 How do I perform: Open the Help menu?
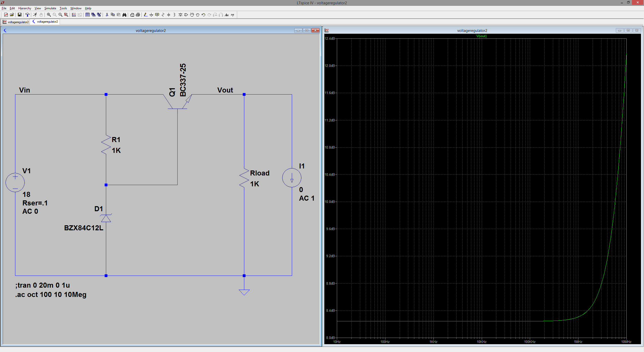pyautogui.click(x=88, y=8)
